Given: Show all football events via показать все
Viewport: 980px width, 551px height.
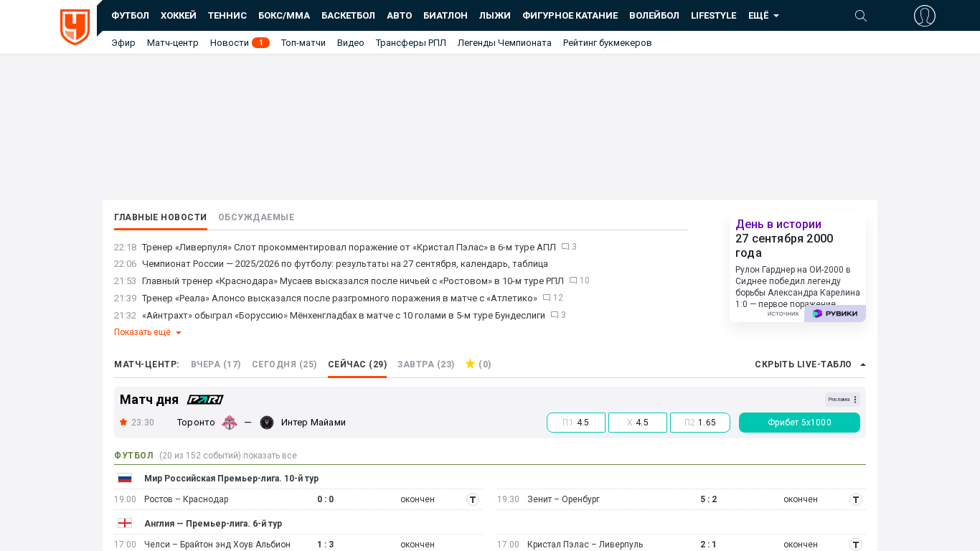Looking at the screenshot, I should 270,456.
